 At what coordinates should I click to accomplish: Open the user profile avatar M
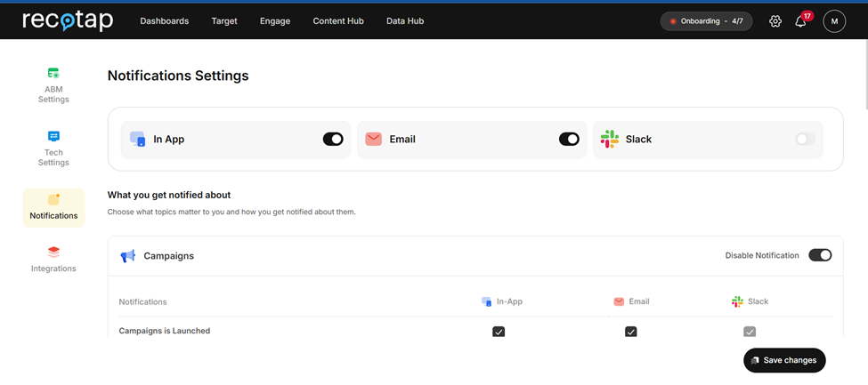[x=834, y=21]
